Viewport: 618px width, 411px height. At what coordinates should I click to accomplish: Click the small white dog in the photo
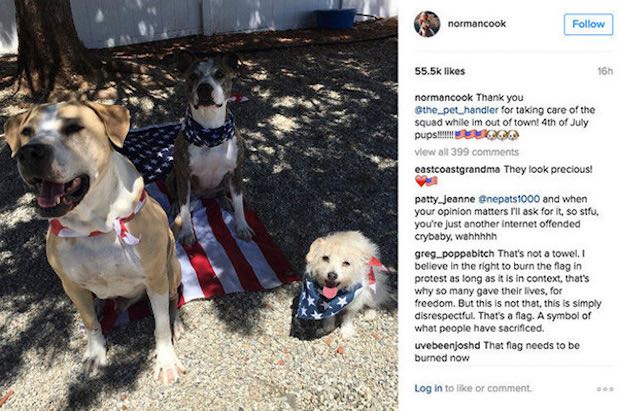coord(341,283)
